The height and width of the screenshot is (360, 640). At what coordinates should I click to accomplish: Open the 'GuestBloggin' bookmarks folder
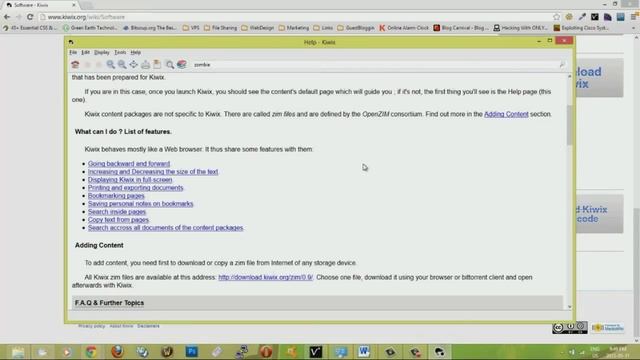[x=356, y=28]
